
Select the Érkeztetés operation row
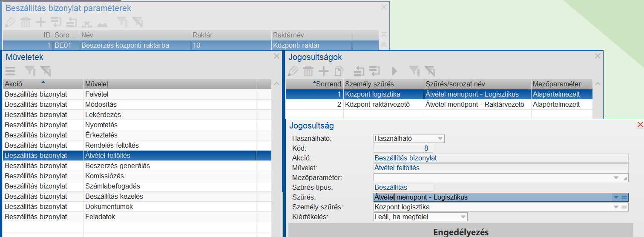137,135
